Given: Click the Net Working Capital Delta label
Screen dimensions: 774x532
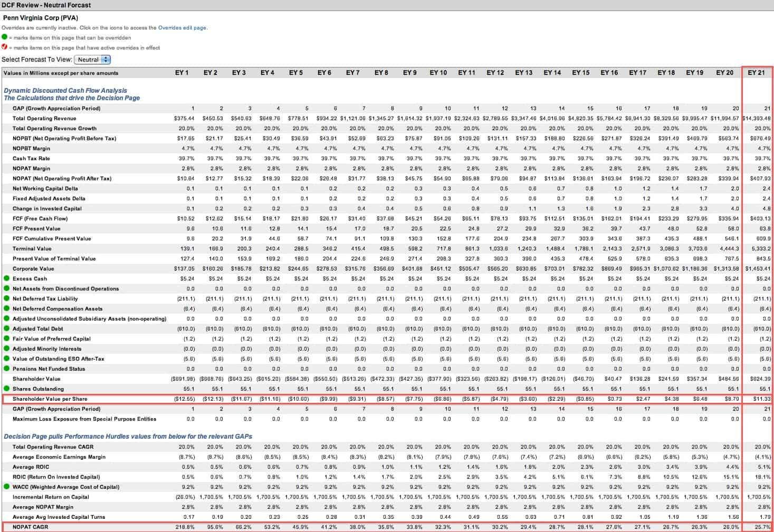Looking at the screenshot, I should 45,188.
